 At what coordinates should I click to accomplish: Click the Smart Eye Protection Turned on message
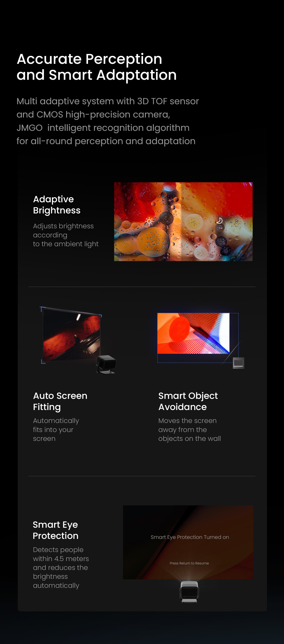[190, 537]
